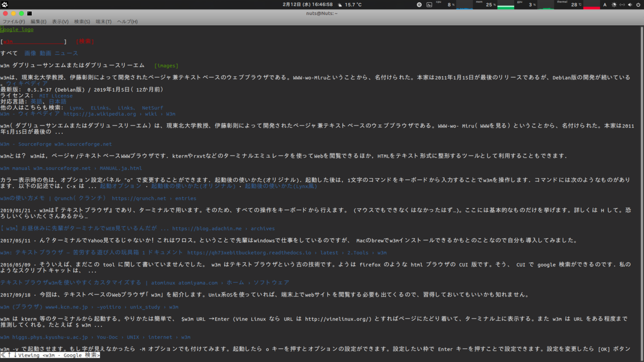Click the red [検索] submit button
The width and height of the screenshot is (644, 362).
(x=85, y=41)
